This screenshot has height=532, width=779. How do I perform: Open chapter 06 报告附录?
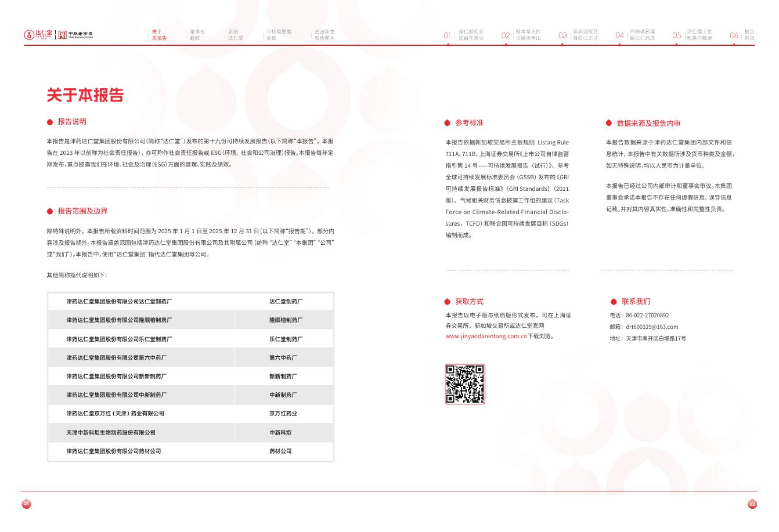point(742,35)
